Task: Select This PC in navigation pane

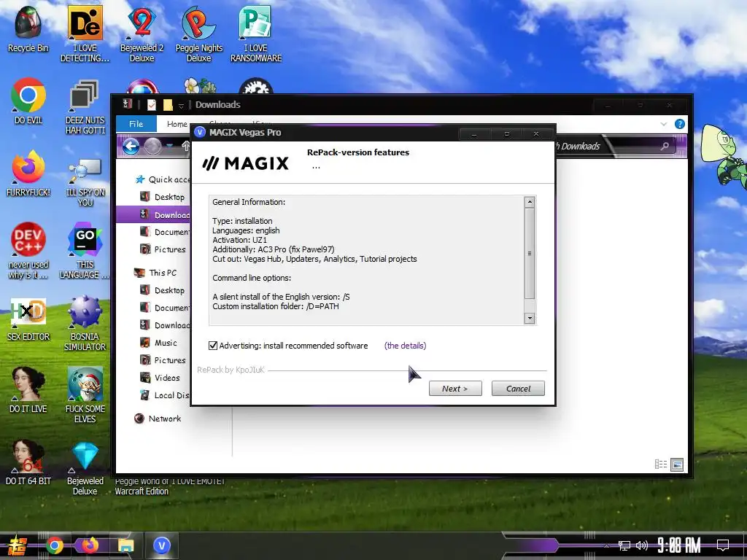Action: click(x=156, y=273)
